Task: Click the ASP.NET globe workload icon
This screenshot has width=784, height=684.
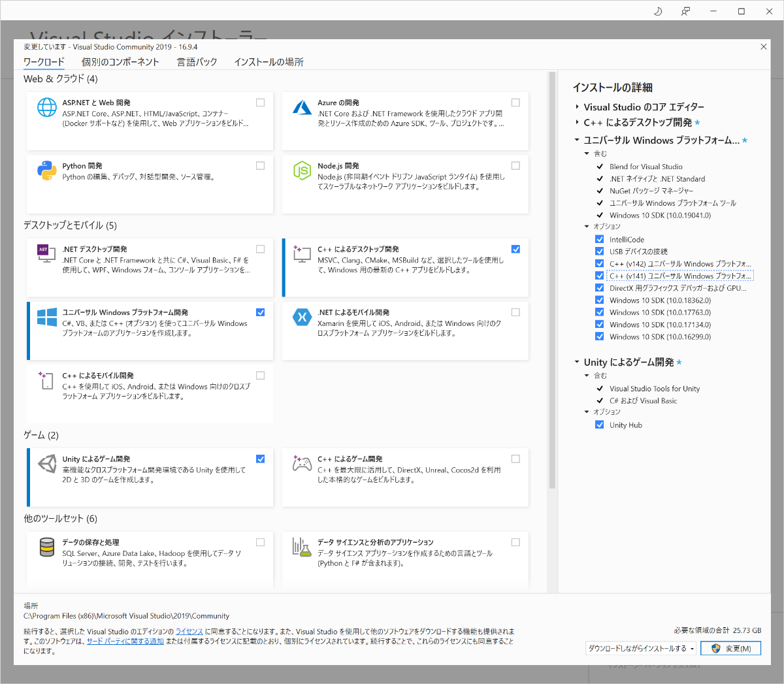Action: [x=47, y=107]
